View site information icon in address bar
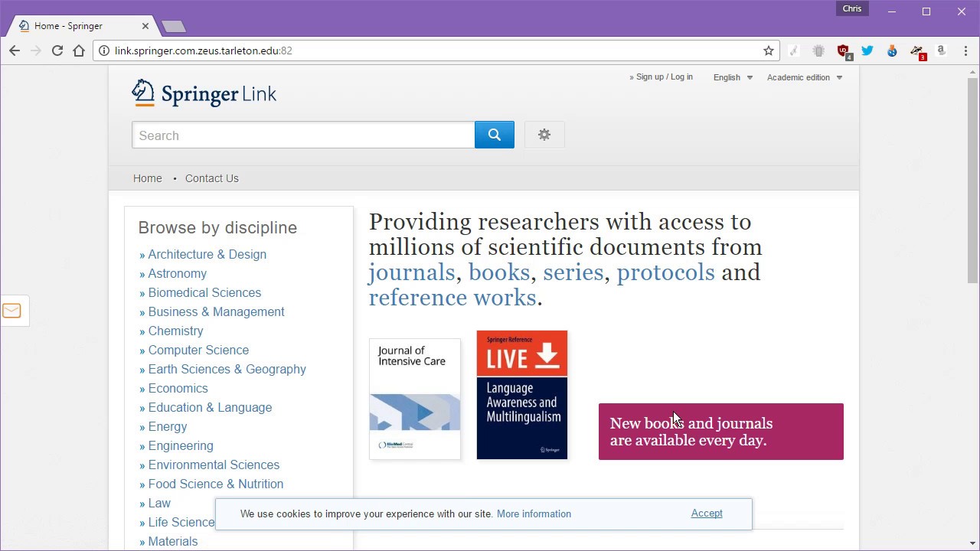The height and width of the screenshot is (551, 980). 105,51
